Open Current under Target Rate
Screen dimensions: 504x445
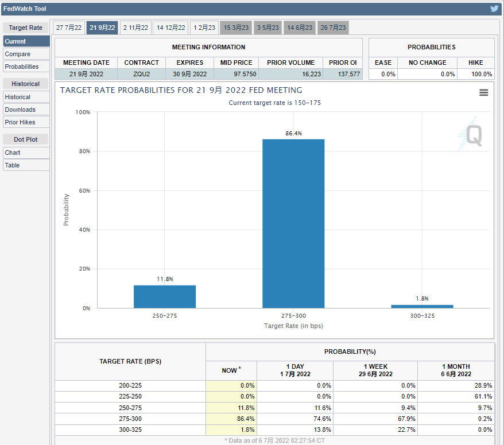tap(26, 41)
